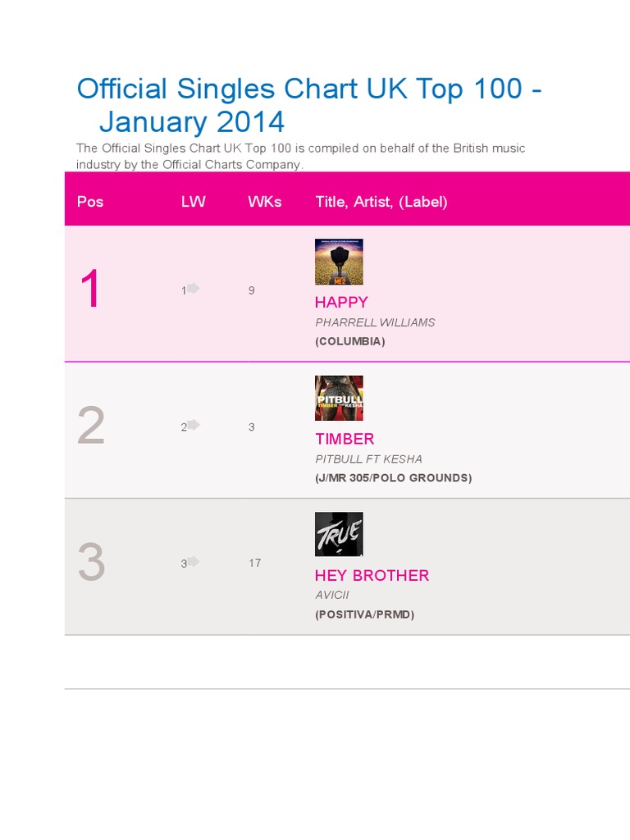
Task: Click the Pos column header
Action: pyautogui.click(x=90, y=201)
